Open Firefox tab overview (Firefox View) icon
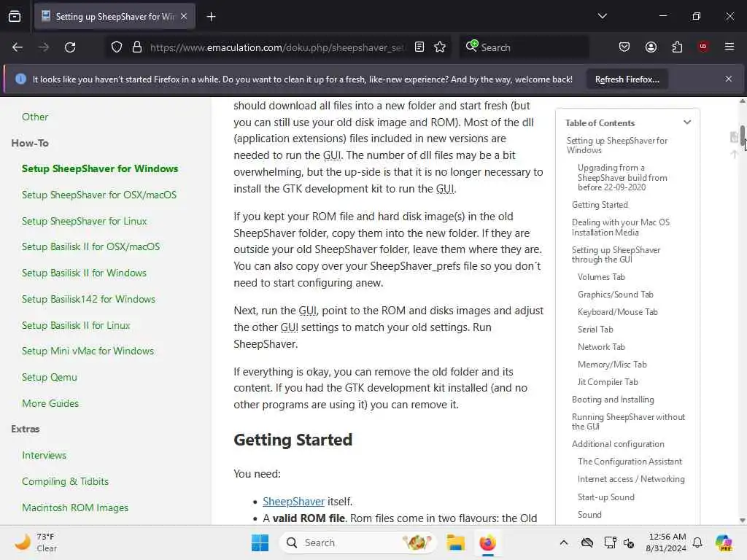This screenshot has width=747, height=560. click(x=15, y=17)
